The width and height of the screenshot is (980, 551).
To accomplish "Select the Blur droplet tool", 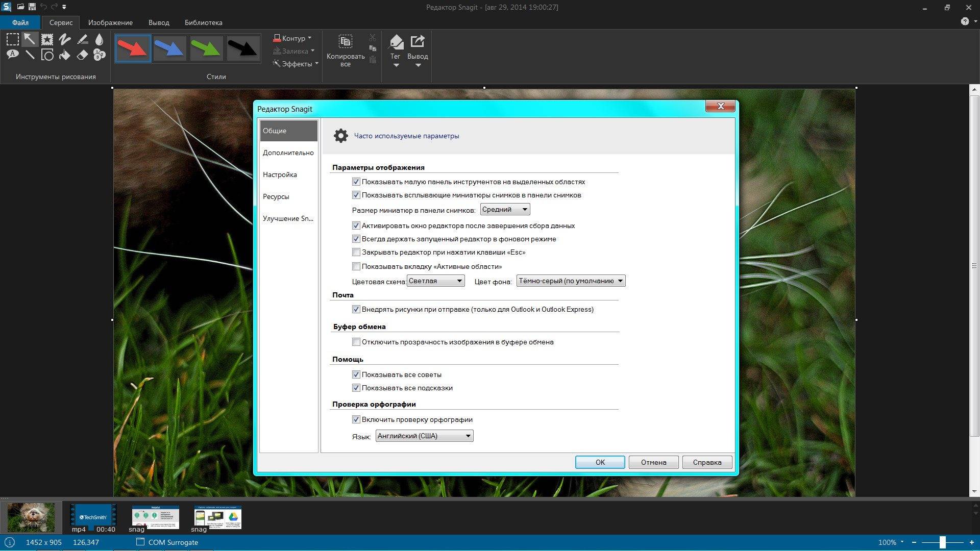I will coord(100,39).
